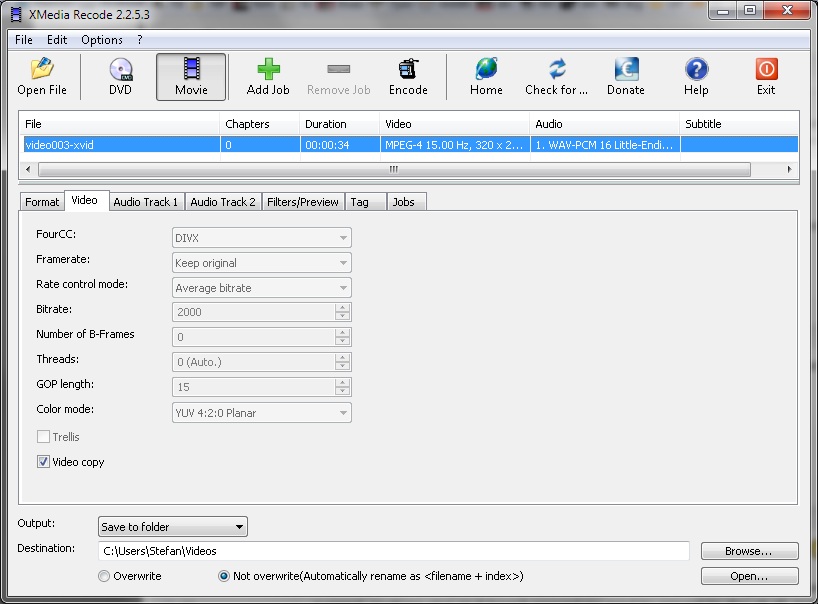Add a job with the green plus icon
The image size is (818, 604).
point(268,77)
